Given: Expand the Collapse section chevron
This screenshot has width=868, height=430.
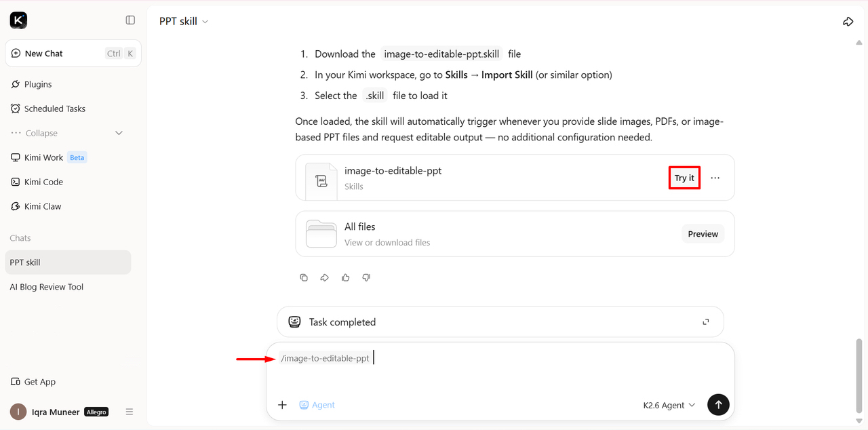Looking at the screenshot, I should (x=119, y=133).
